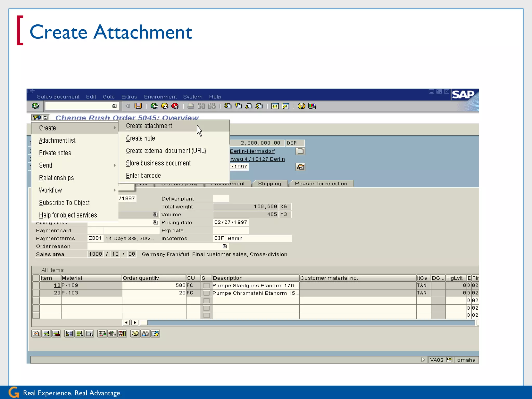Screen dimensions: 532x399
Task: Click item number 20 link
Action: pos(57,293)
